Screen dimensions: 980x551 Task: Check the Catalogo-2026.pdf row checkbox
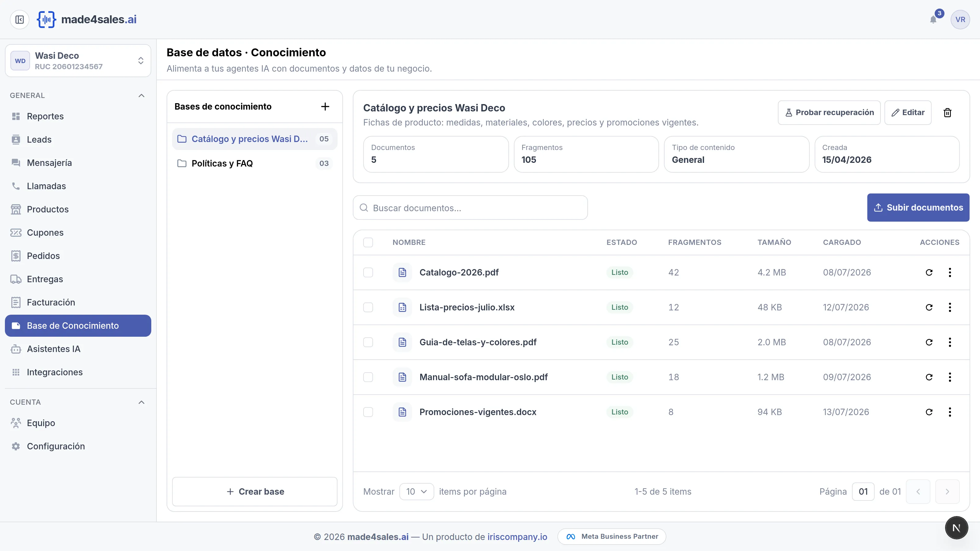pyautogui.click(x=368, y=272)
